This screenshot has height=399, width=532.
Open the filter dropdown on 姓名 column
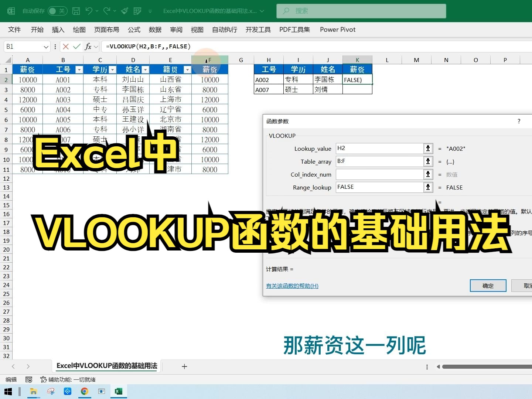[146, 69]
